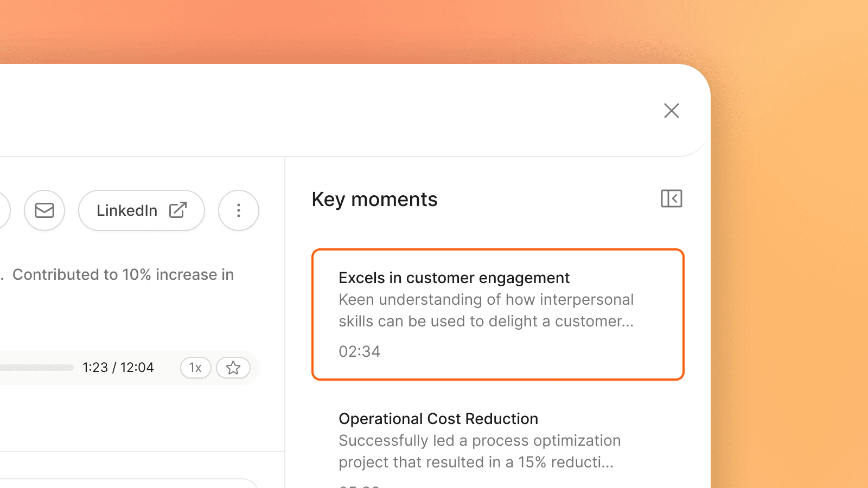The image size is (868, 488).
Task: Click the 1:23 / 12:04 time display
Action: 118,368
